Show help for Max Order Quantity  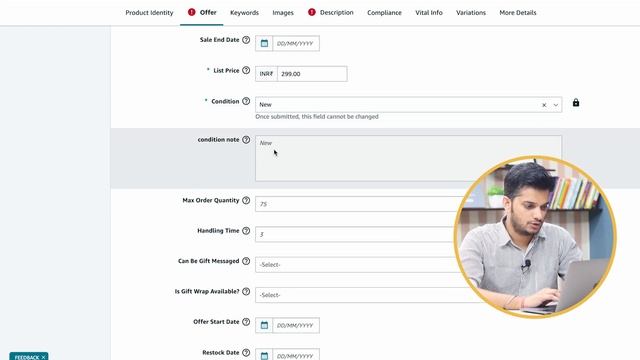[x=246, y=200]
